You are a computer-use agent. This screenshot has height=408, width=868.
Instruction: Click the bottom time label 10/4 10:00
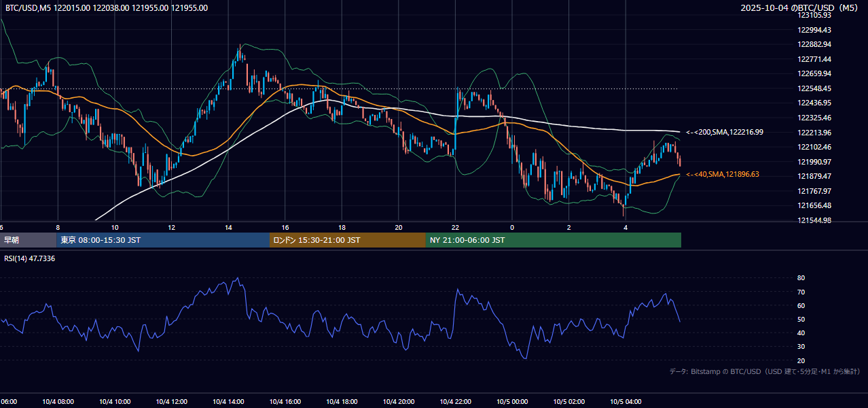(115, 402)
